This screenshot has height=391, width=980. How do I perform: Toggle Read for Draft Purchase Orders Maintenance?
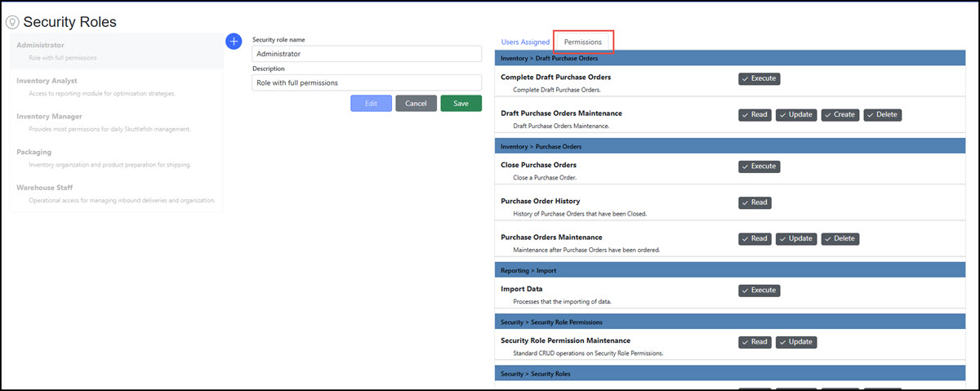(755, 115)
